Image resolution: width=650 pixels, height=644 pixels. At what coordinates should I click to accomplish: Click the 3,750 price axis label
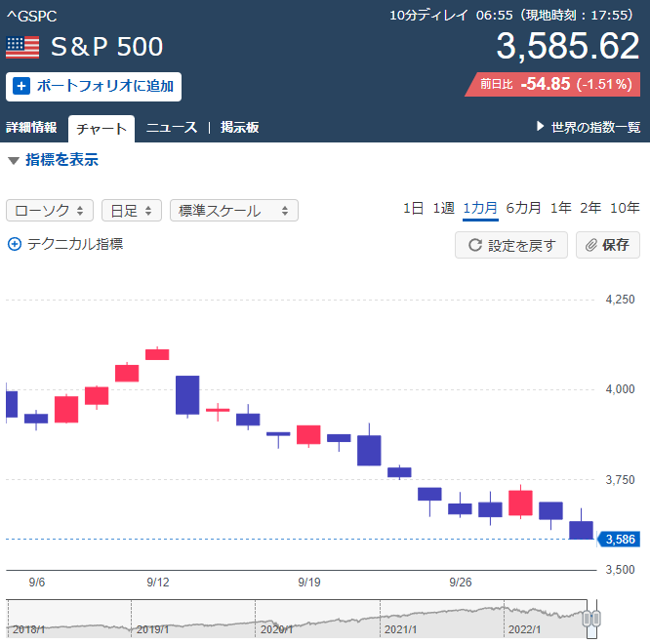620,479
